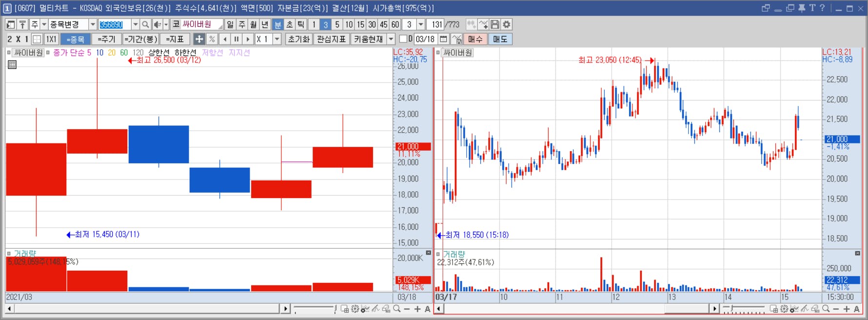Save the chart with floppy disk icon
Image resolution: width=868 pixels, height=320 pixels.
[495, 24]
